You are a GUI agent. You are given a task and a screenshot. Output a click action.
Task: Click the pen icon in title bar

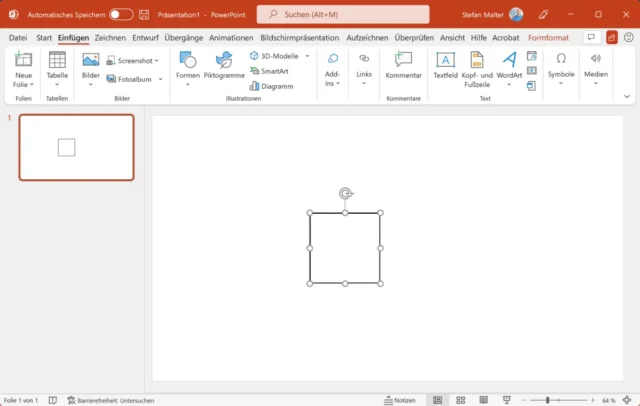(x=543, y=15)
